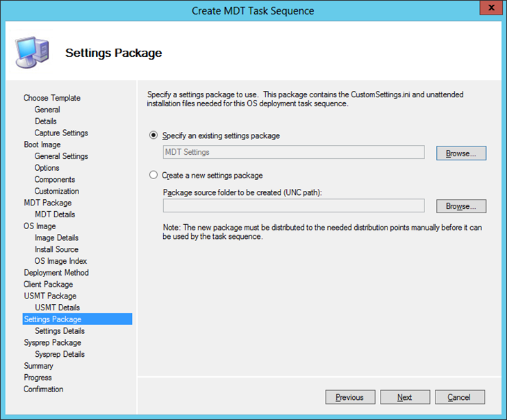Select the Summary step
The width and height of the screenshot is (507, 420).
[38, 366]
